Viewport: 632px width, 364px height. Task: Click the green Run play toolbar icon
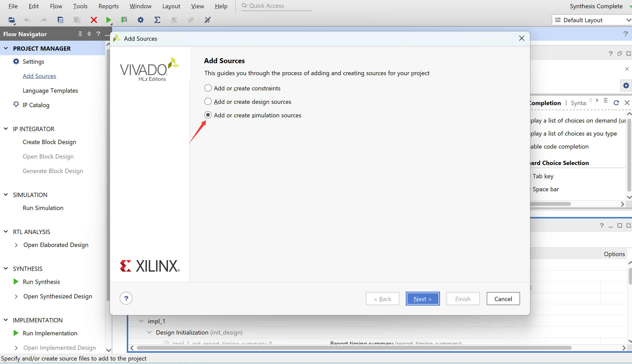(x=108, y=20)
